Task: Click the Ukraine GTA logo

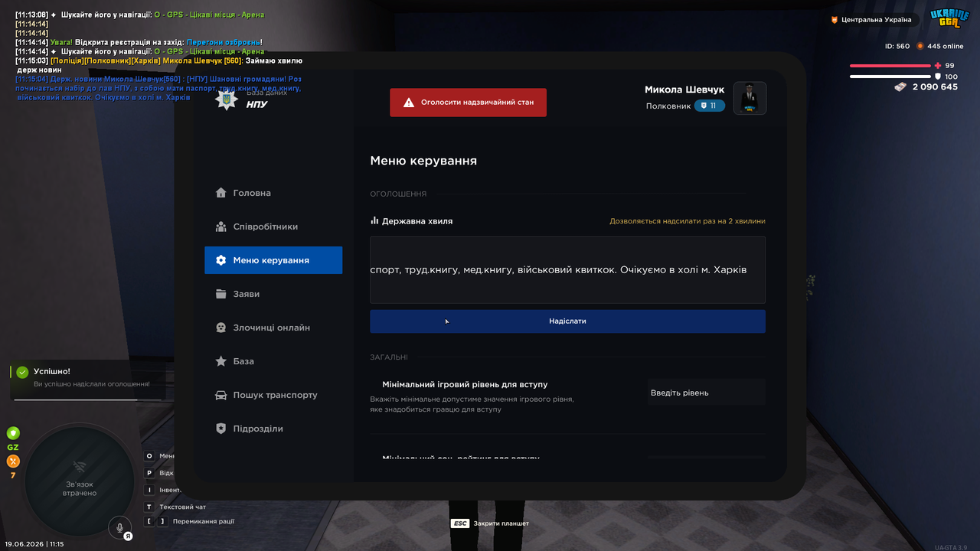Action: coord(950,18)
